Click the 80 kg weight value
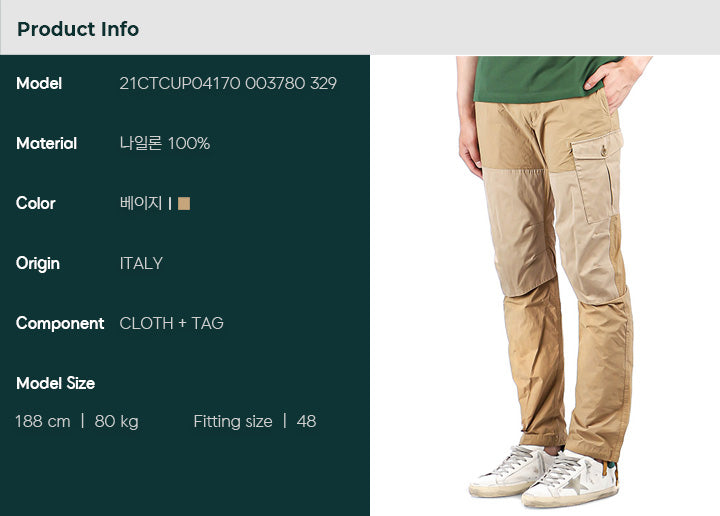 point(117,421)
